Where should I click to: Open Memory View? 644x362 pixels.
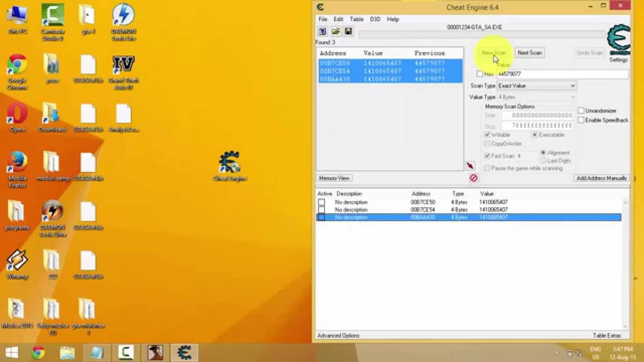pyautogui.click(x=334, y=178)
